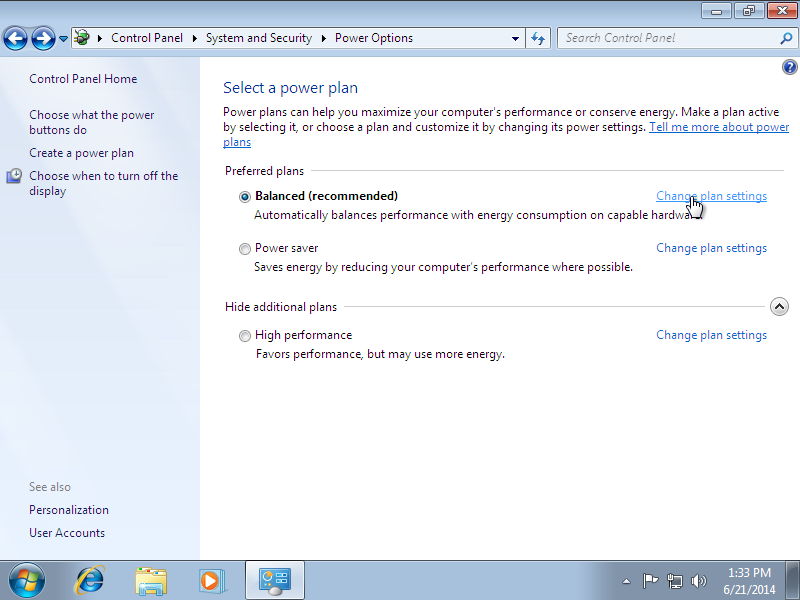The height and width of the screenshot is (600, 800).
Task: Click the Control Panel icon in address bar
Action: (82, 38)
